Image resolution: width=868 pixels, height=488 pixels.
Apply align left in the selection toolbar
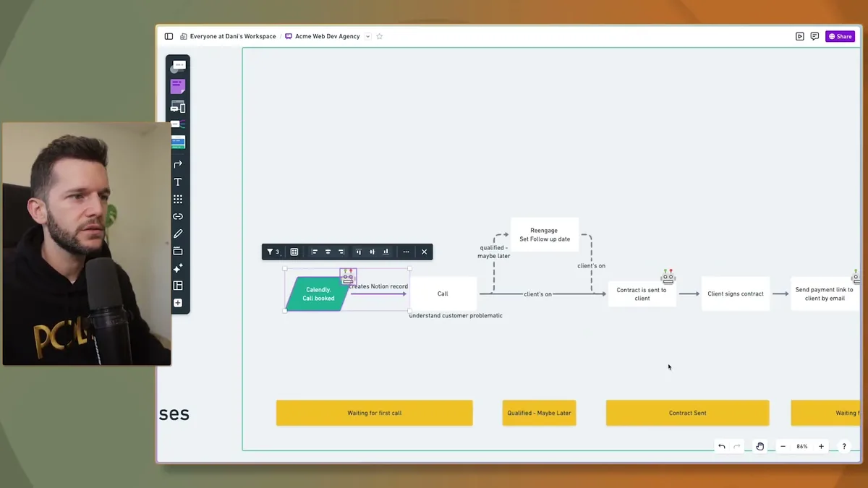pos(315,252)
